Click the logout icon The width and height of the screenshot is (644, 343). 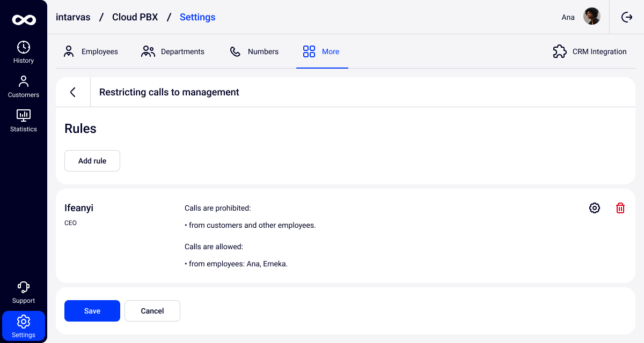[627, 17]
